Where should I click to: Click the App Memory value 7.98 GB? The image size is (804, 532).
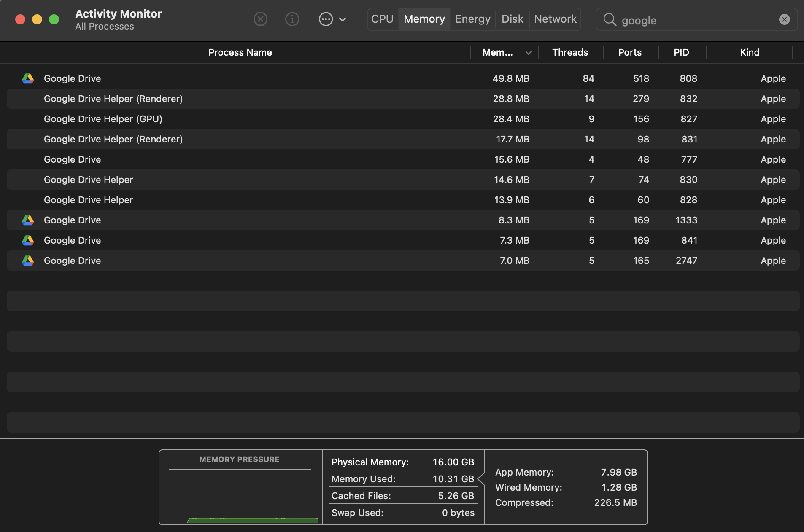(x=619, y=472)
